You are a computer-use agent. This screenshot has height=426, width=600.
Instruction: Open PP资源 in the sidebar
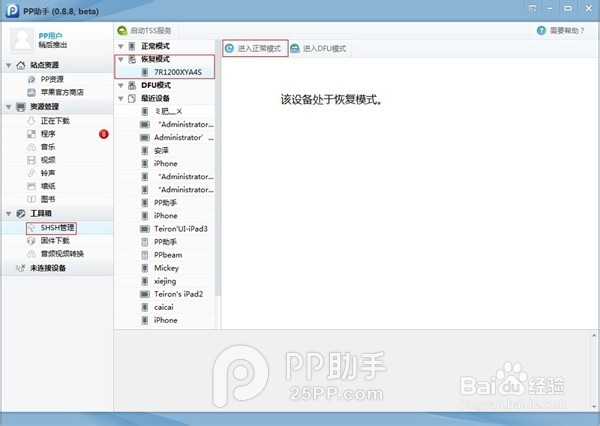(x=57, y=79)
